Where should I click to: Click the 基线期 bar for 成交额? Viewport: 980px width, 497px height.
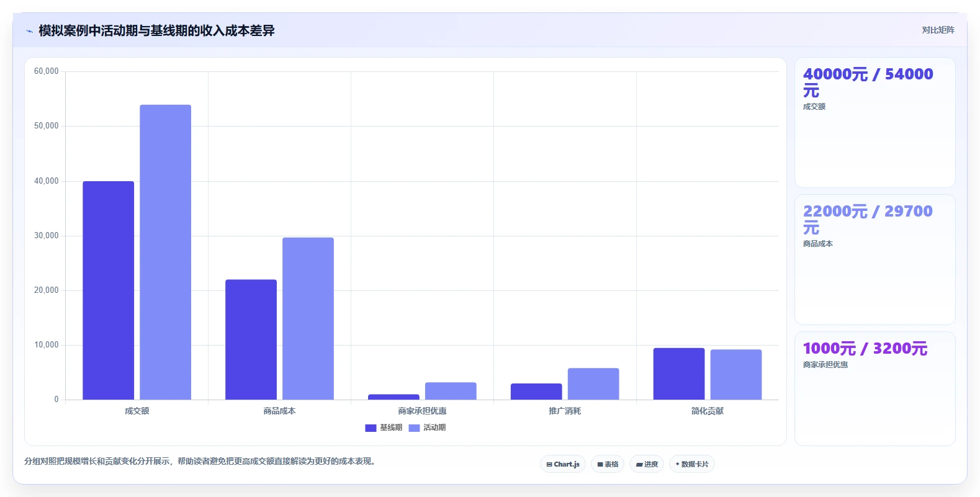point(109,290)
